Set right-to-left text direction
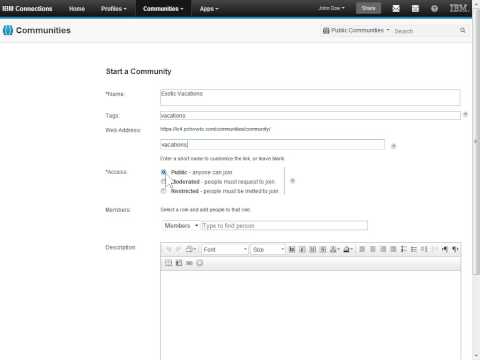Viewport: 480px width, 360px height. (x=455, y=249)
